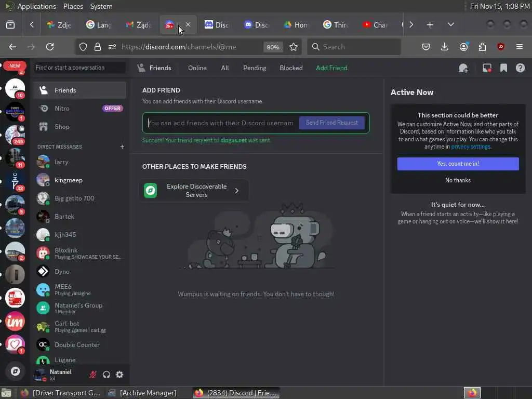Open Nataniel user profile panel
The height and width of the screenshot is (399, 532).
pyautogui.click(x=58, y=375)
